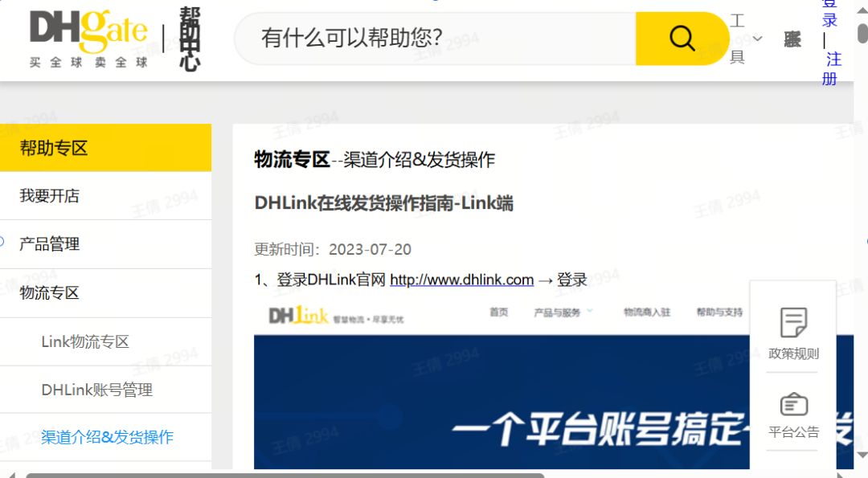Click the search magnifier icon
The image size is (868, 478).
point(681,38)
